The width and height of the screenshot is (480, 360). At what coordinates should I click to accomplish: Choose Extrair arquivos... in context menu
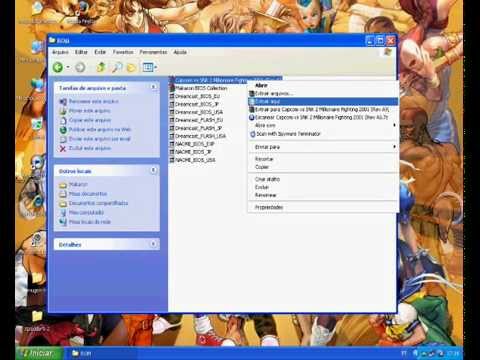point(323,93)
